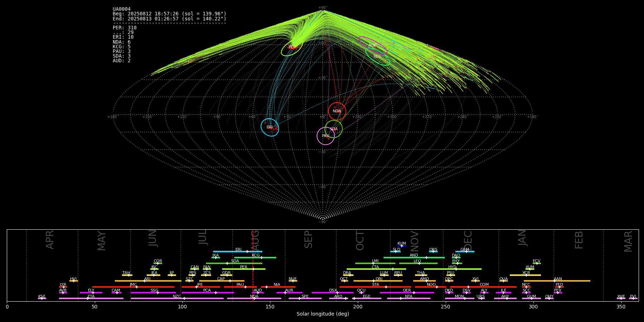The image size is (644, 322).
Task: Click the '+240' longitude grid label on the map
Action: 462,117
